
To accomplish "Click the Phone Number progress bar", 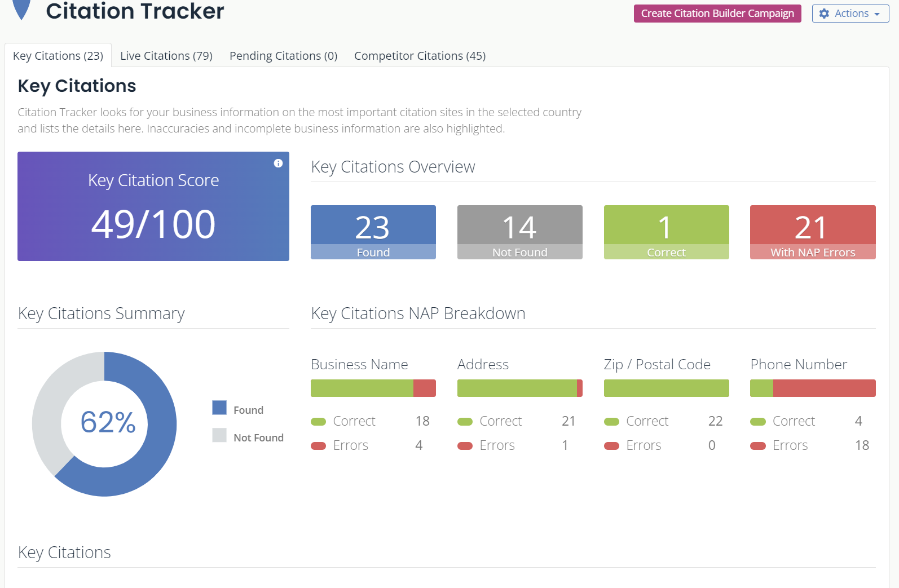I will point(812,388).
